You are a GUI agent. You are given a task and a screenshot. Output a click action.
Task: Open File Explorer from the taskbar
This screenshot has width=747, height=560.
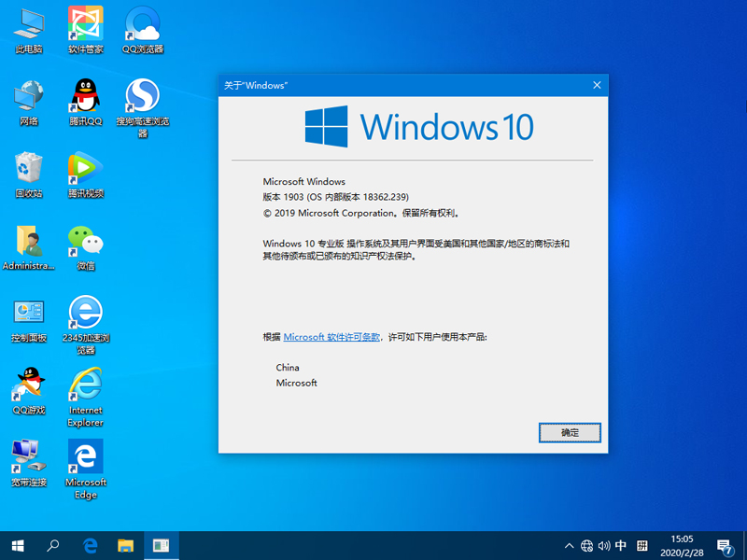125,545
